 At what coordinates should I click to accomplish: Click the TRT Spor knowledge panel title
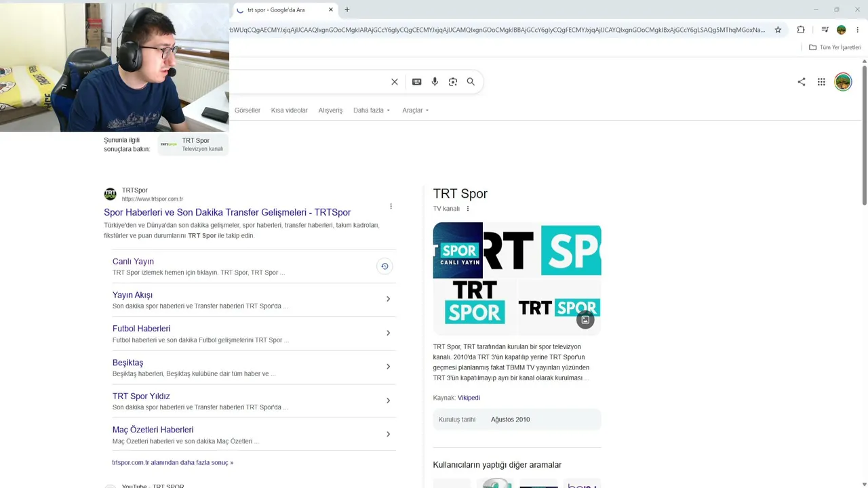coord(460,194)
